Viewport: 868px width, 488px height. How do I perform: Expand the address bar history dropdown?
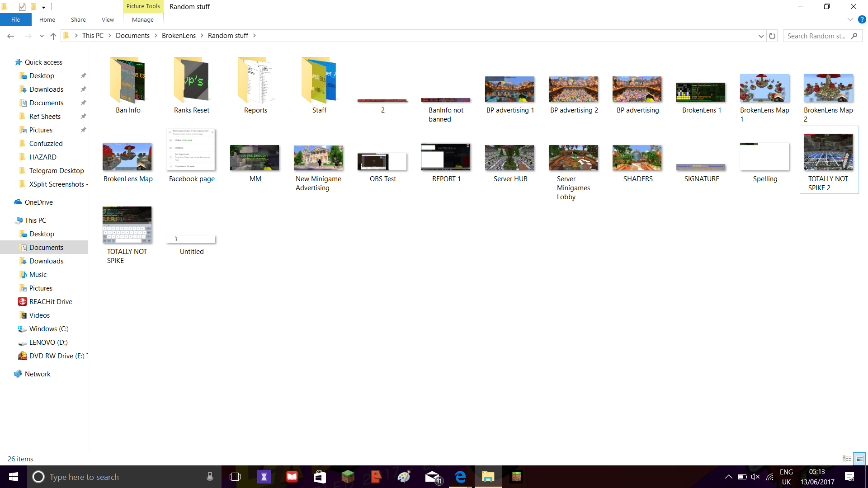[x=761, y=36]
